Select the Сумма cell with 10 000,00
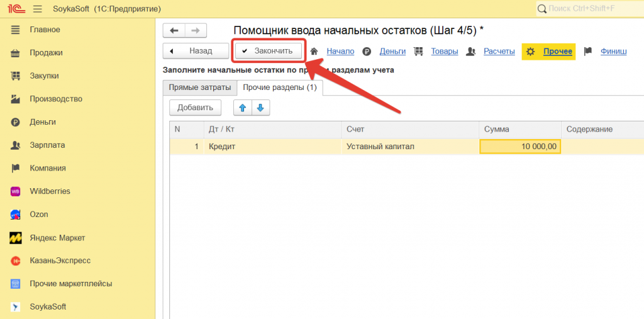 pos(519,147)
